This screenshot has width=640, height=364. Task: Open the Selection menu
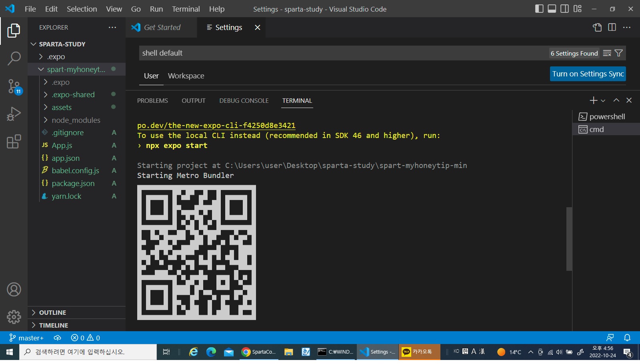[x=82, y=9]
